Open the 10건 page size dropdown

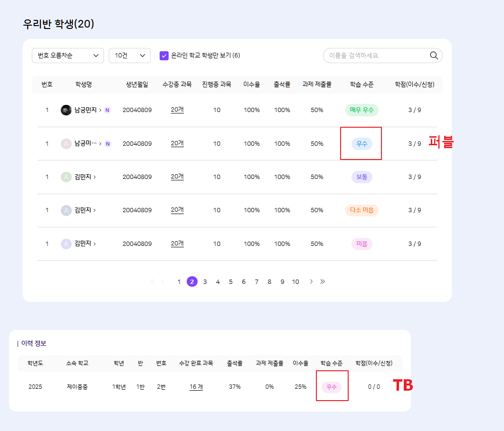tap(130, 56)
